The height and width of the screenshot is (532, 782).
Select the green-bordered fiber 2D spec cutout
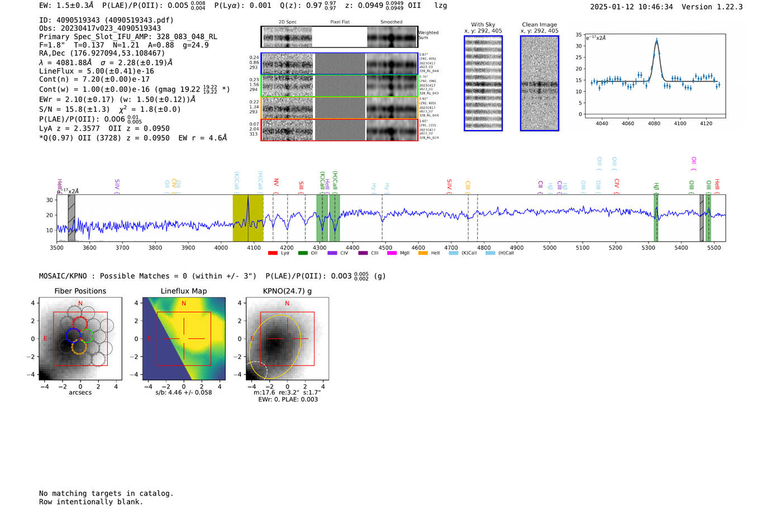pyautogui.click(x=288, y=86)
